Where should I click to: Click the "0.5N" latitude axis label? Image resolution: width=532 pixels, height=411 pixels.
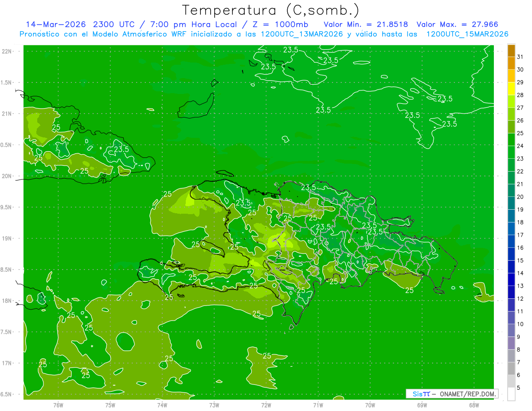click(7, 145)
